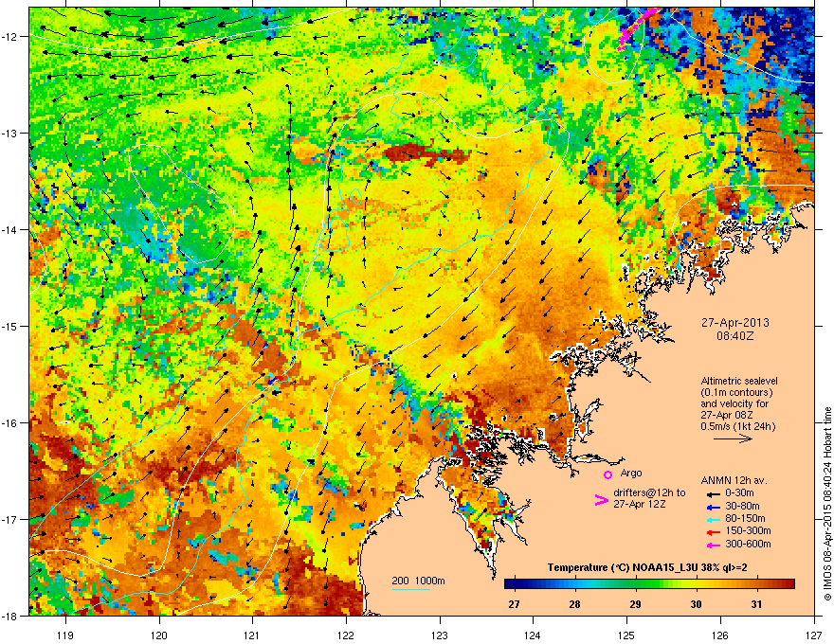This screenshot has width=834, height=644.
Task: Select the '300-600m' depth label
Action: [748, 544]
